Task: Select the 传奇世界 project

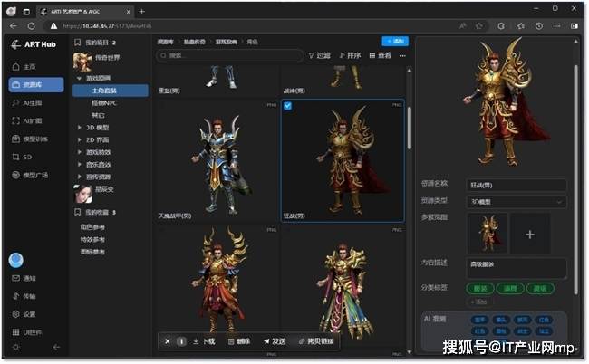Action: 97,60
